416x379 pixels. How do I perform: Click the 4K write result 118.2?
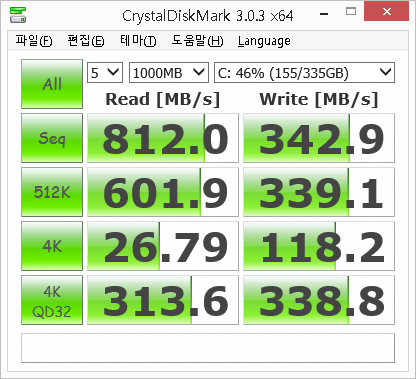pyautogui.click(x=319, y=246)
